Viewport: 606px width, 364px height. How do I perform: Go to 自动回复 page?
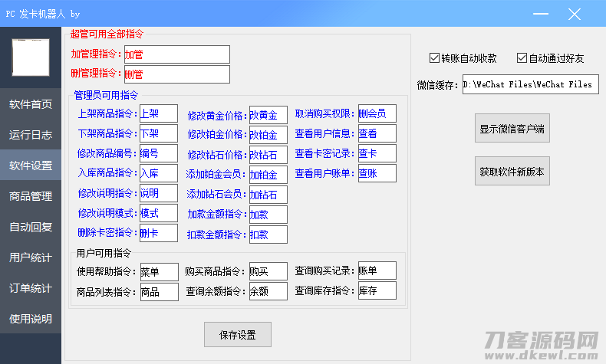click(x=31, y=227)
